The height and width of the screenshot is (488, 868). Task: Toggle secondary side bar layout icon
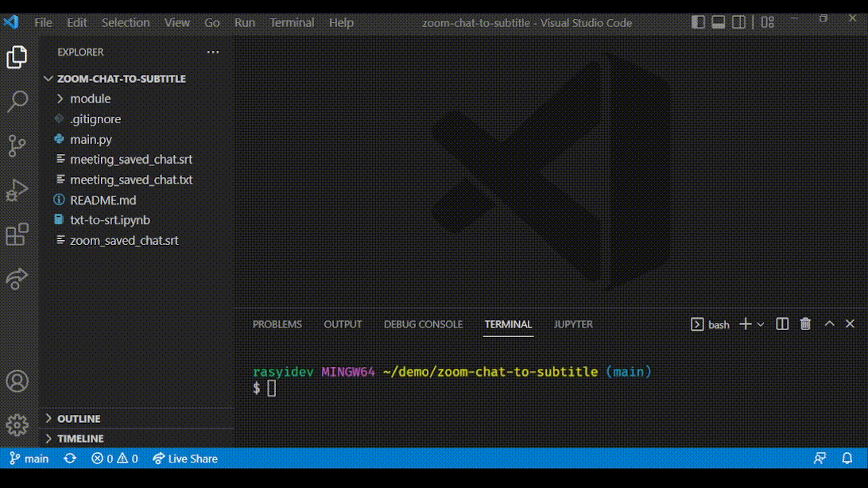(x=738, y=22)
